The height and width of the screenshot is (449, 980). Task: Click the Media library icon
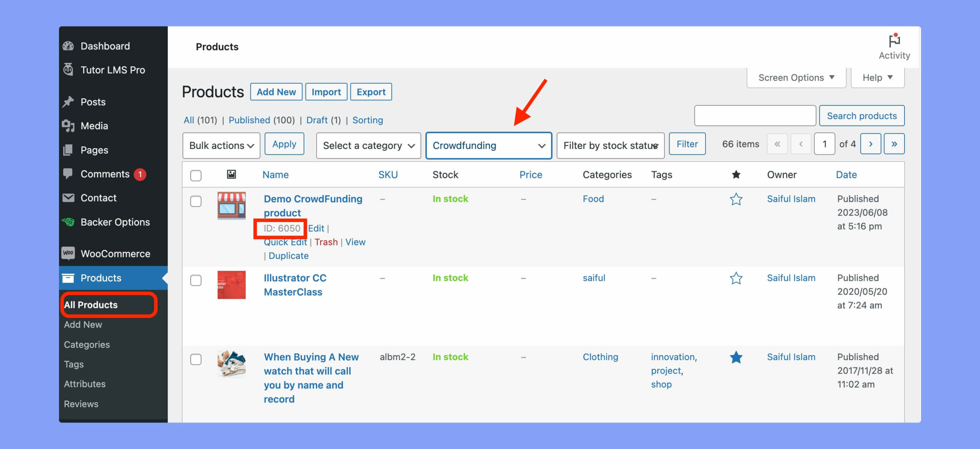coord(68,126)
